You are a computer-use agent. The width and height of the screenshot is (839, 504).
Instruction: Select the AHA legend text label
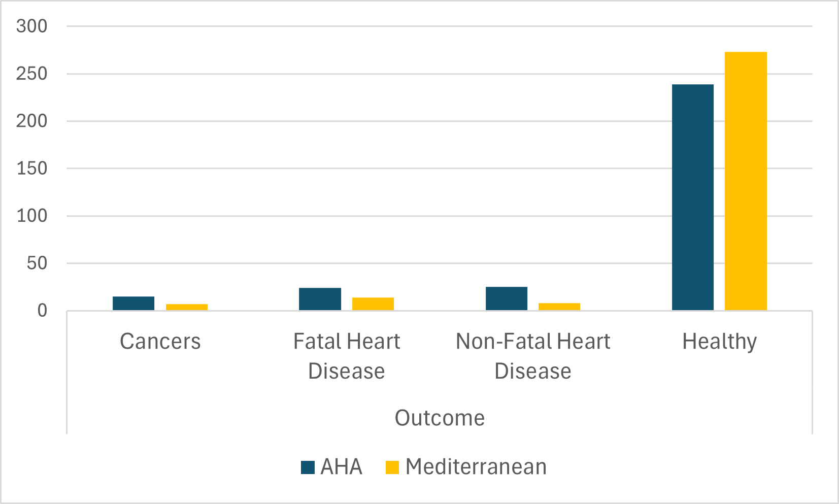[341, 467]
